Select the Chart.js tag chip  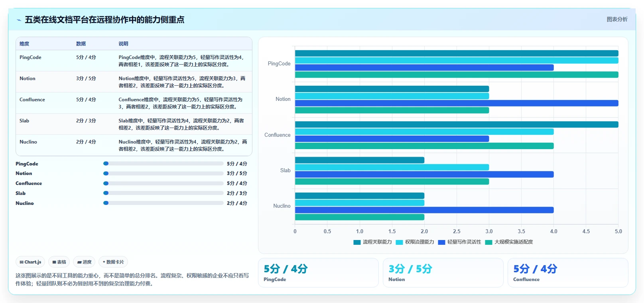click(x=30, y=262)
